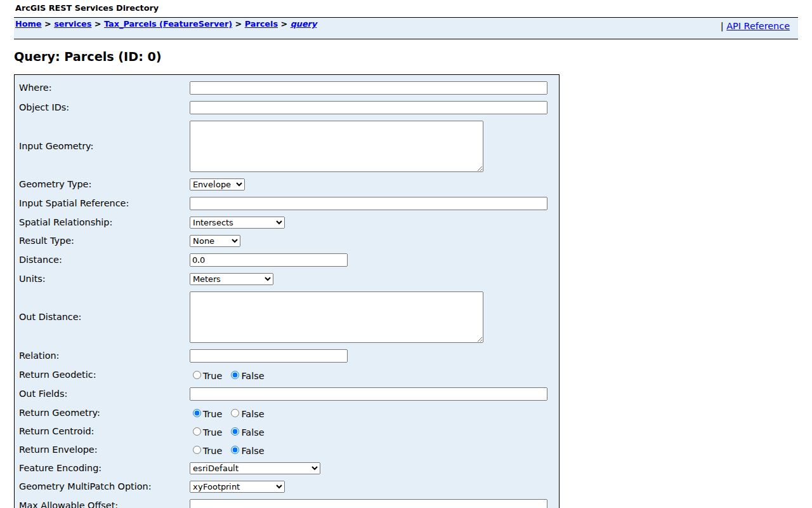Click the Input Spatial Reference field
This screenshot has width=812, height=508.
[x=369, y=204]
